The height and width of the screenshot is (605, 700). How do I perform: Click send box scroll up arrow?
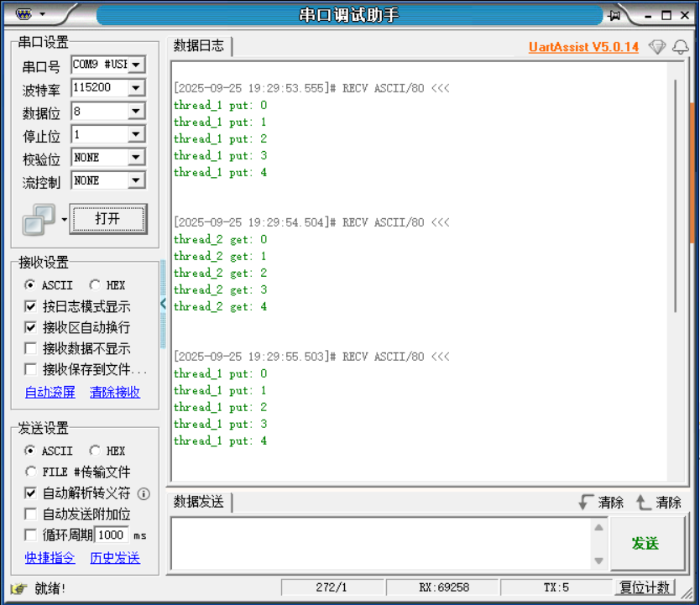(599, 528)
